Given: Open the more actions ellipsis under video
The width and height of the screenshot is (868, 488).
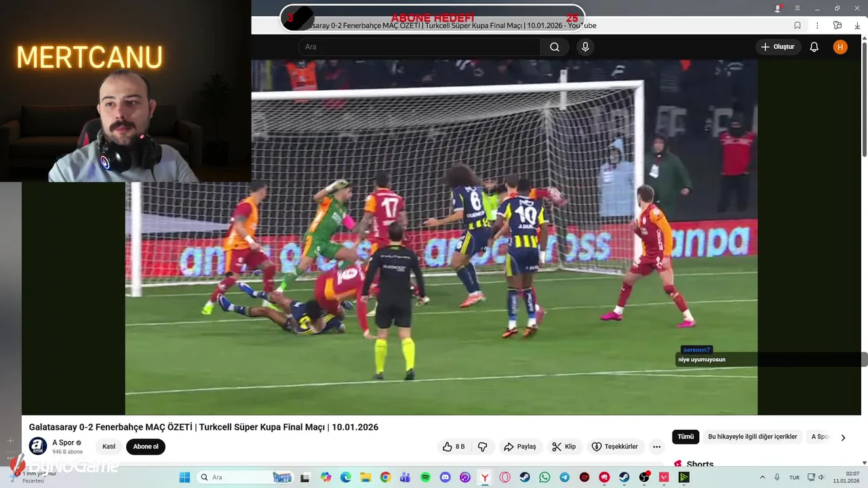Looking at the screenshot, I should (x=656, y=447).
